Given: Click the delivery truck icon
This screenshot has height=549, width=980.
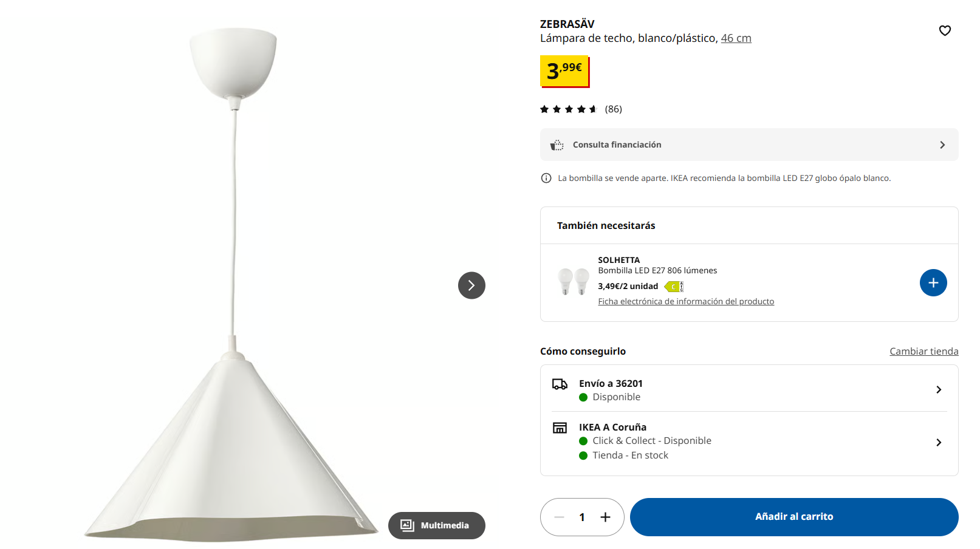Looking at the screenshot, I should coord(560,384).
